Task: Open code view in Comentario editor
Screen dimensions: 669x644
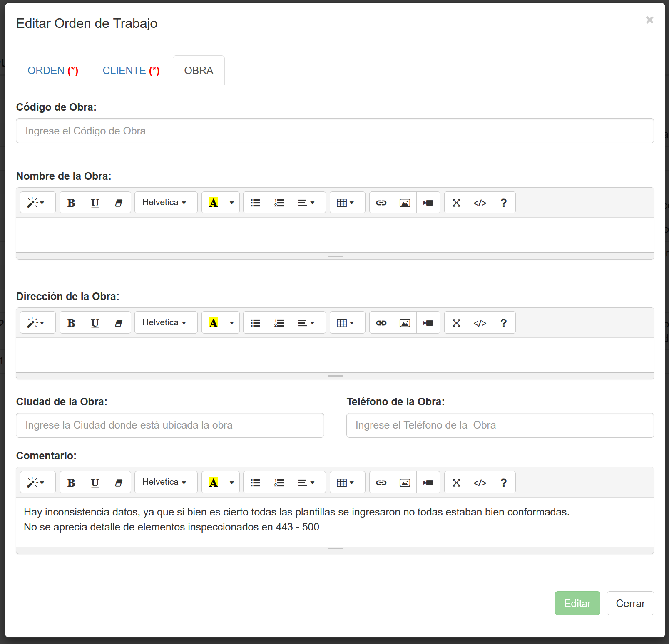Action: (480, 483)
